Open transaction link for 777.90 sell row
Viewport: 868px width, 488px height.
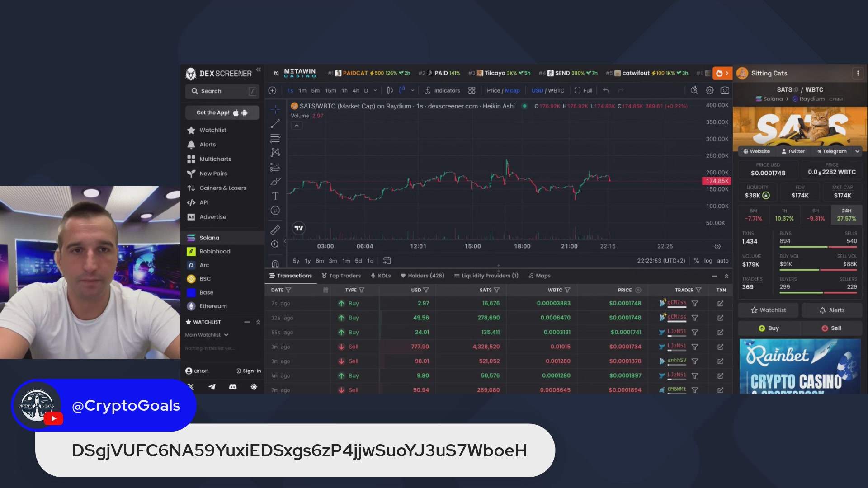[720, 347]
